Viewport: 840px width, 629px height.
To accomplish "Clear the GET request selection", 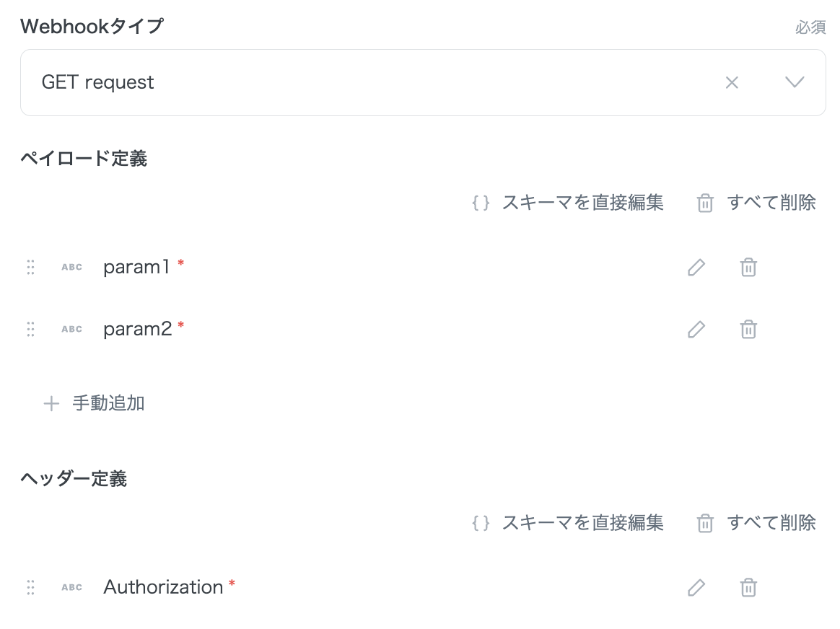I will point(732,83).
